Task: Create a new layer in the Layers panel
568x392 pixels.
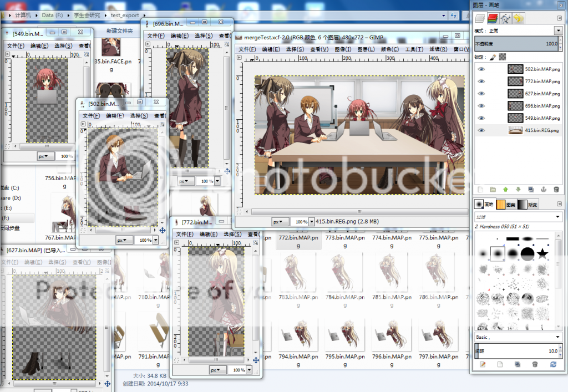Action: pyautogui.click(x=480, y=189)
